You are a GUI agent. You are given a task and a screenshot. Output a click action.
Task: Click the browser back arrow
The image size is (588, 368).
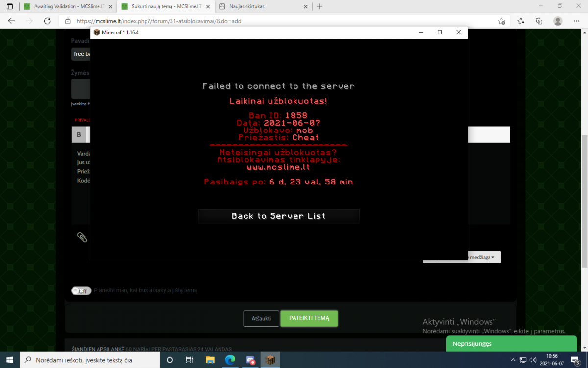(11, 21)
